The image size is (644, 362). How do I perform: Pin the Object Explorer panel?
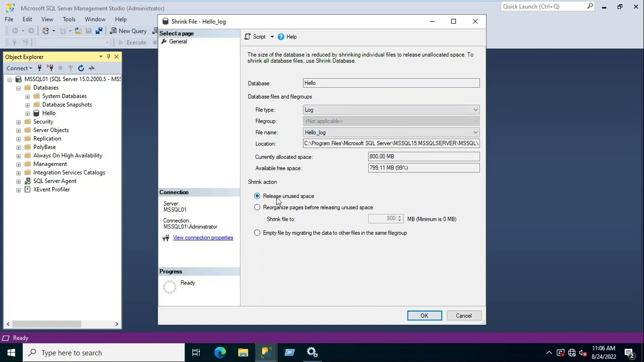(x=108, y=57)
